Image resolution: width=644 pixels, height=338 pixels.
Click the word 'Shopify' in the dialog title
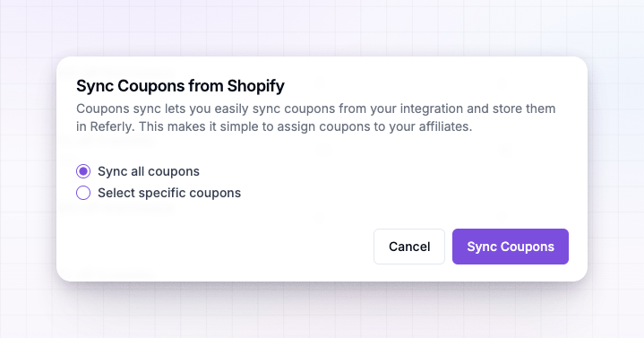pyautogui.click(x=256, y=86)
